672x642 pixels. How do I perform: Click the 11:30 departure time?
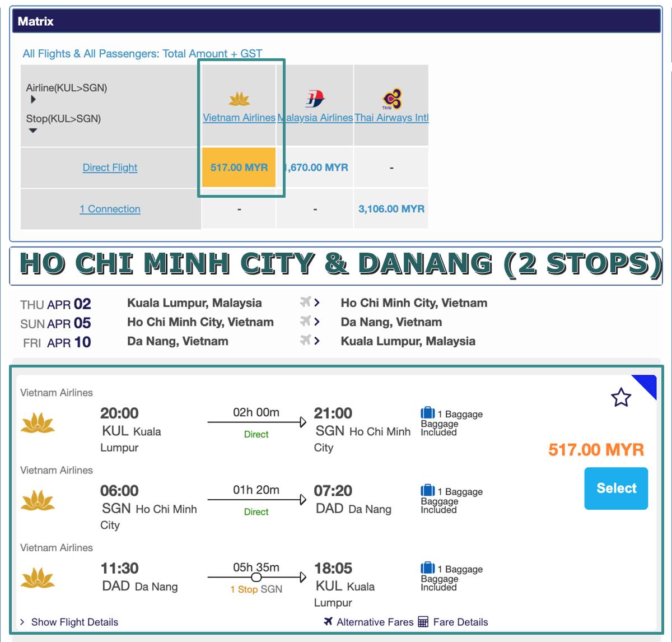119,568
